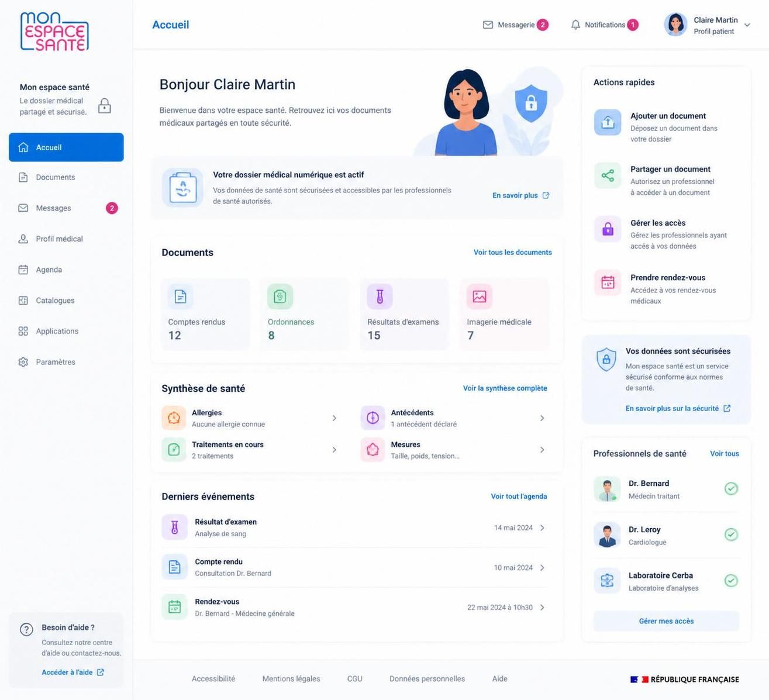This screenshot has height=700, width=769.
Task: Open Agenda in the sidebar
Action: coord(66,270)
